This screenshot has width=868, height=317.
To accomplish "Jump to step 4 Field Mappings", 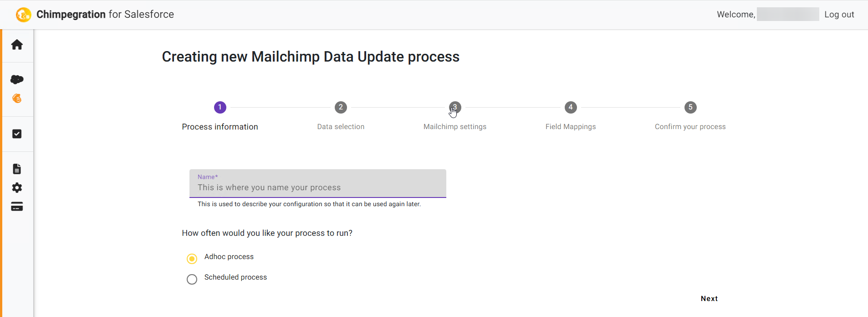I will pos(571,116).
